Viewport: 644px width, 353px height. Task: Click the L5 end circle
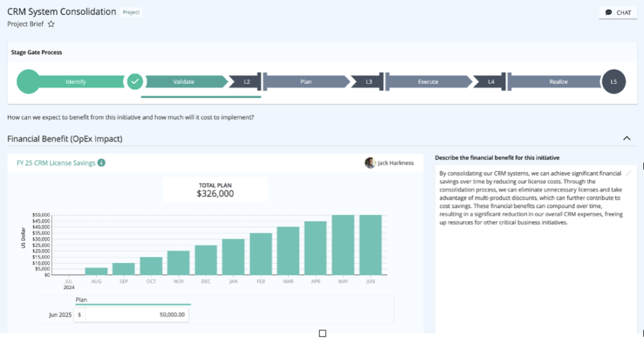click(x=614, y=81)
